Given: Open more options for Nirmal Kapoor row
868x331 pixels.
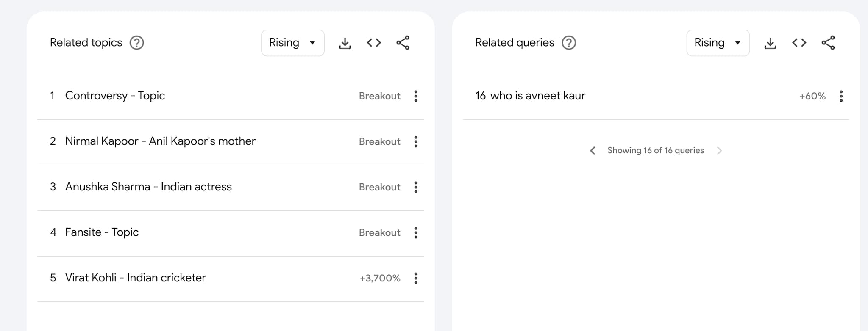Looking at the screenshot, I should (416, 141).
